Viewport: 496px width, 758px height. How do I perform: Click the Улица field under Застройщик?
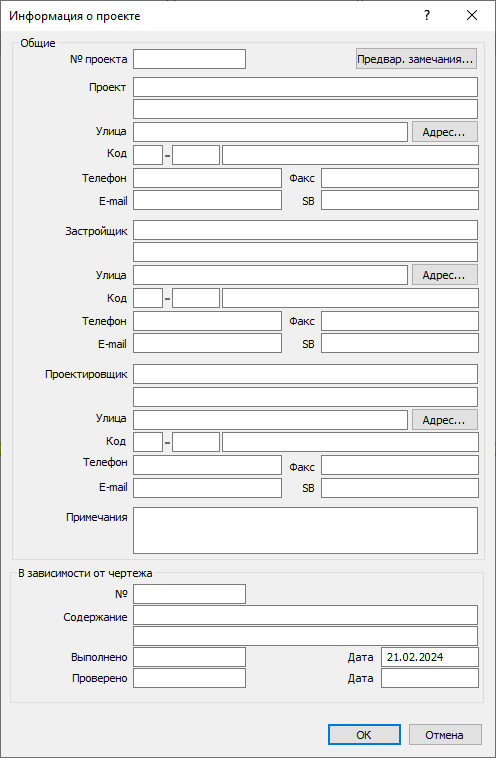point(270,275)
